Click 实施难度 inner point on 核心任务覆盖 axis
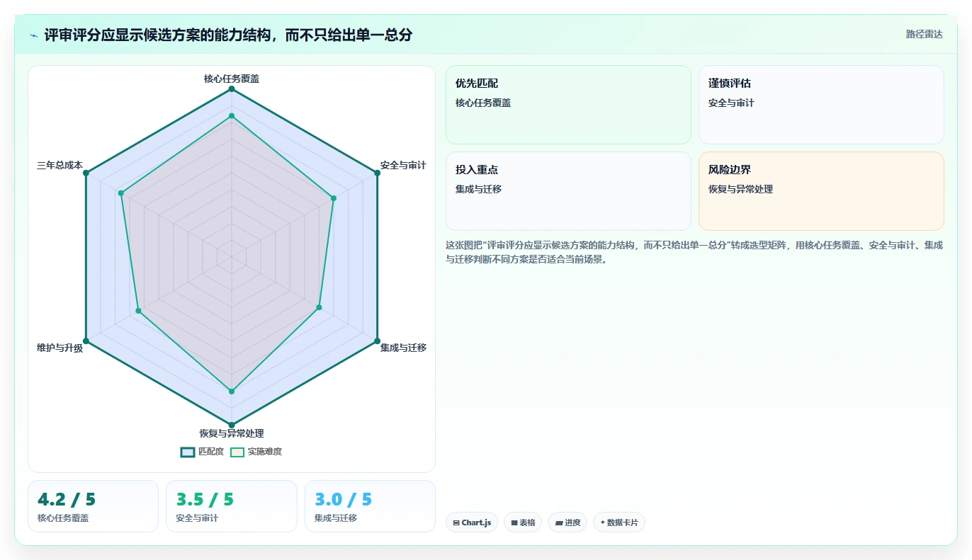The height and width of the screenshot is (560, 972). point(232,115)
